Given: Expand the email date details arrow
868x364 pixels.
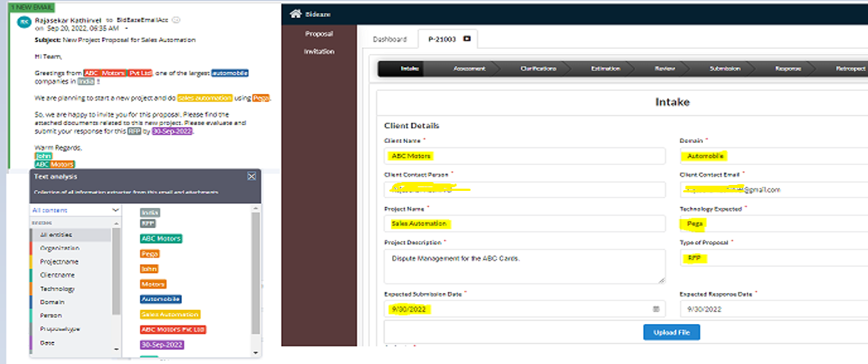Looking at the screenshot, I should point(127,27).
